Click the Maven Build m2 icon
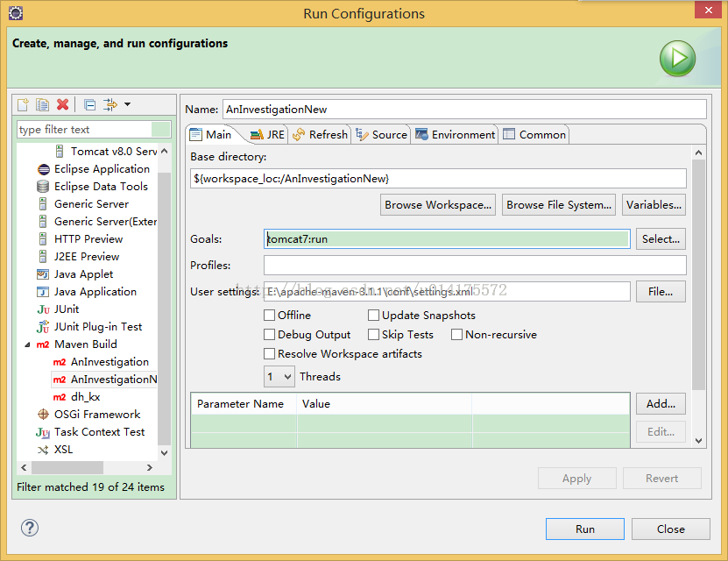728x561 pixels. 43,344
